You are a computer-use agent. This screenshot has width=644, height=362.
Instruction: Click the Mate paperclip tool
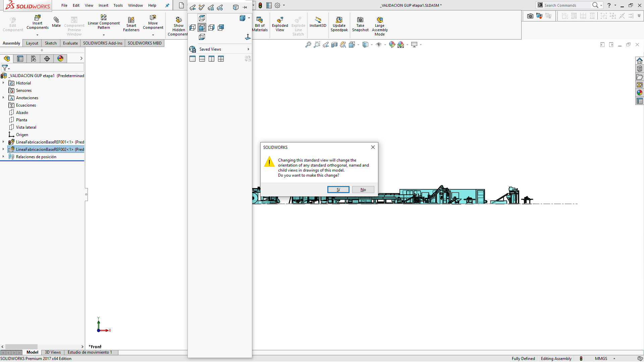click(56, 21)
